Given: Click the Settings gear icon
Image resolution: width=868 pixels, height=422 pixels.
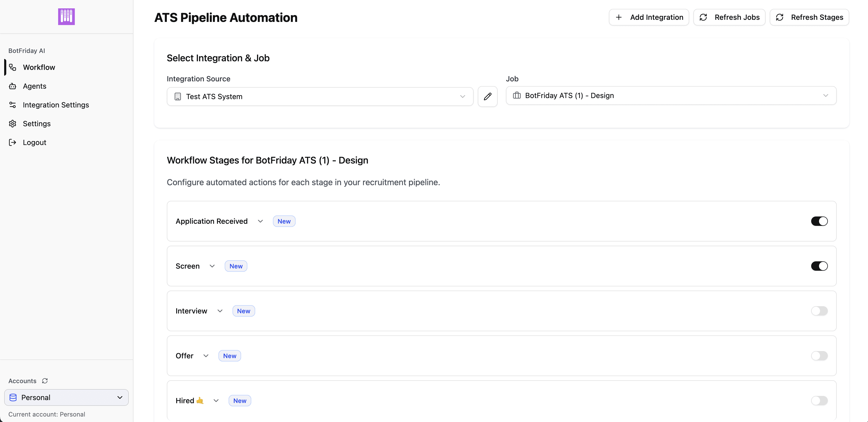Looking at the screenshot, I should [13, 124].
